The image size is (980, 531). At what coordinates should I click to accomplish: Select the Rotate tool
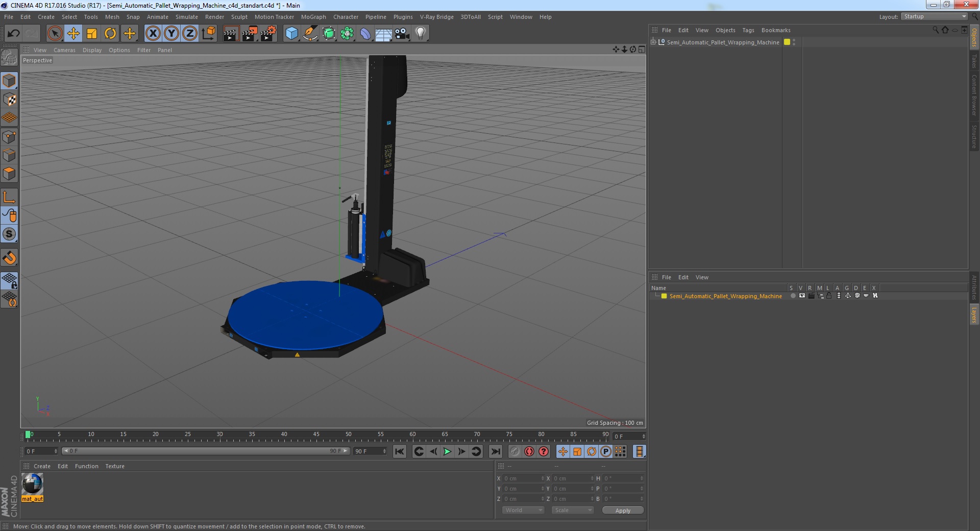click(x=110, y=34)
